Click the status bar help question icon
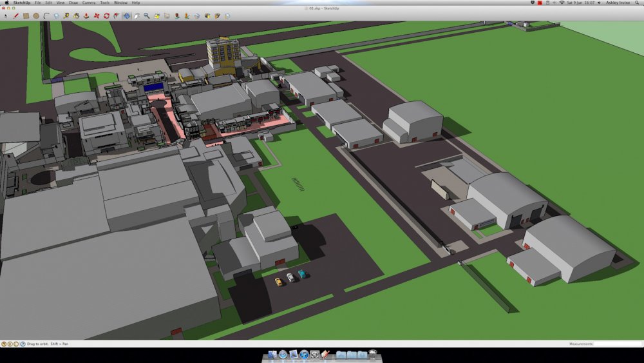Image resolution: width=644 pixels, height=363 pixels. point(23,344)
